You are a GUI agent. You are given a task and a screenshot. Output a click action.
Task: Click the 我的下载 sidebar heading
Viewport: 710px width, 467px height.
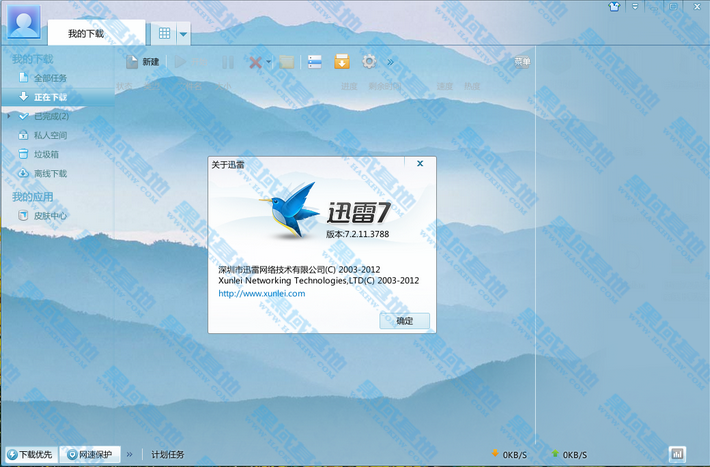pos(33,59)
